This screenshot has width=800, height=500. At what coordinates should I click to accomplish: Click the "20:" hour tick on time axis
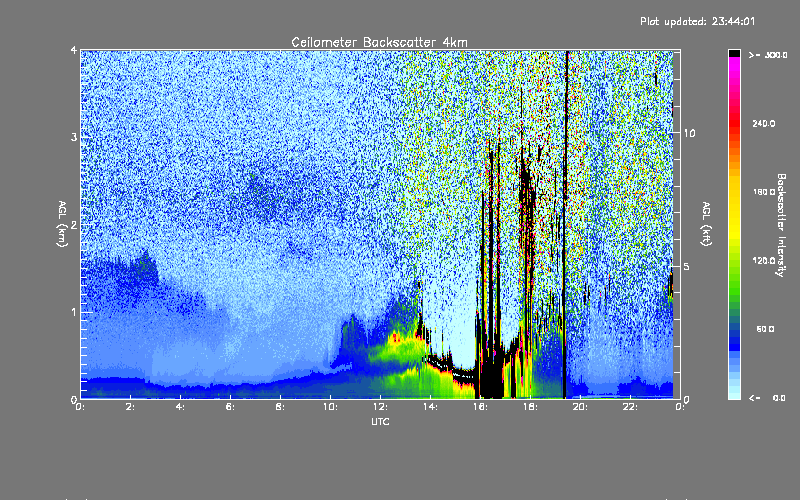580,407
